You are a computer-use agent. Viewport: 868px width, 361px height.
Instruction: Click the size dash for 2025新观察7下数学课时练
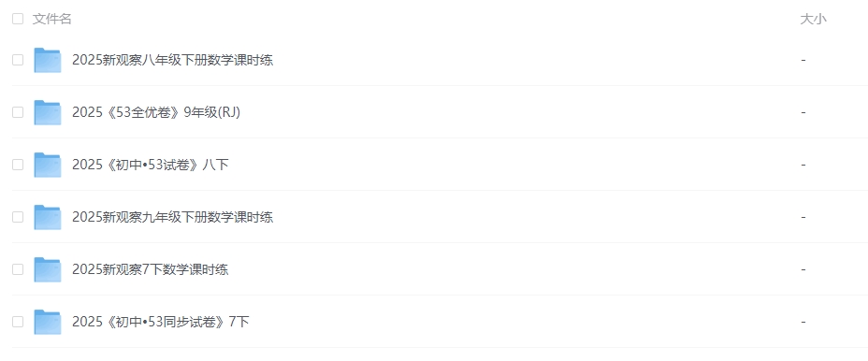coord(803,269)
